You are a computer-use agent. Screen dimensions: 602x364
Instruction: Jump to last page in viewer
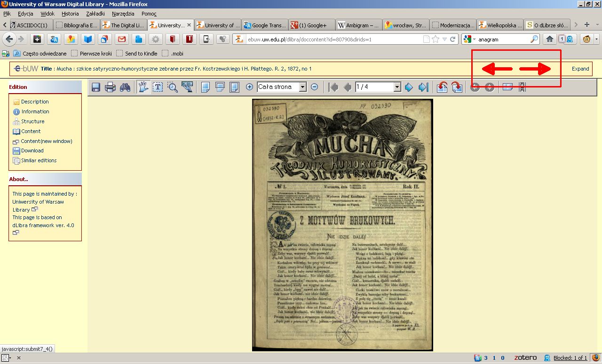tap(423, 87)
